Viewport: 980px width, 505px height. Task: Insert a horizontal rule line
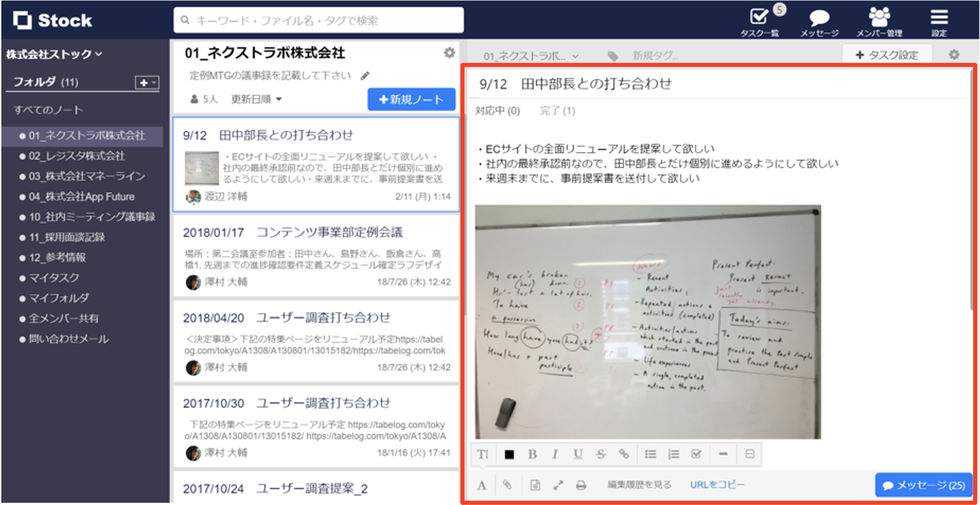(723, 454)
